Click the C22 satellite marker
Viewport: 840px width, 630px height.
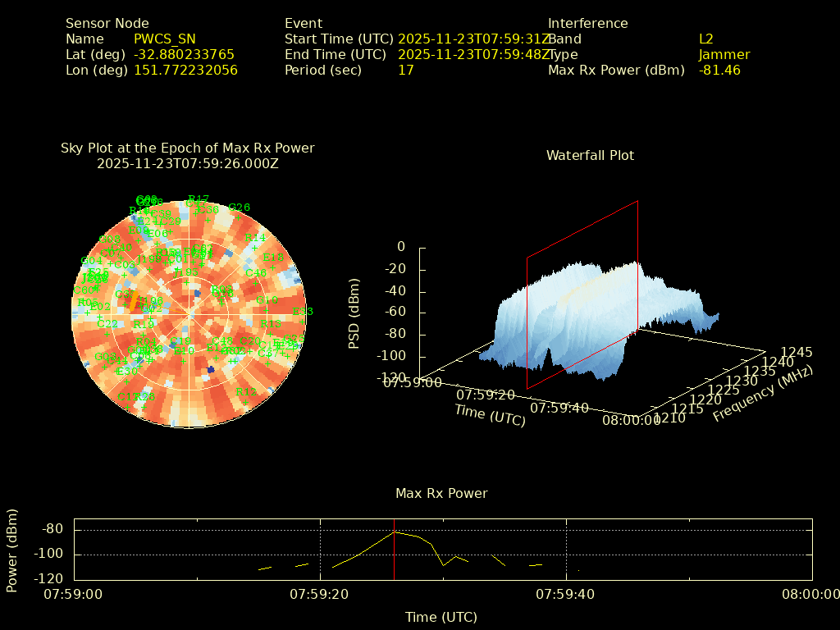tap(107, 334)
